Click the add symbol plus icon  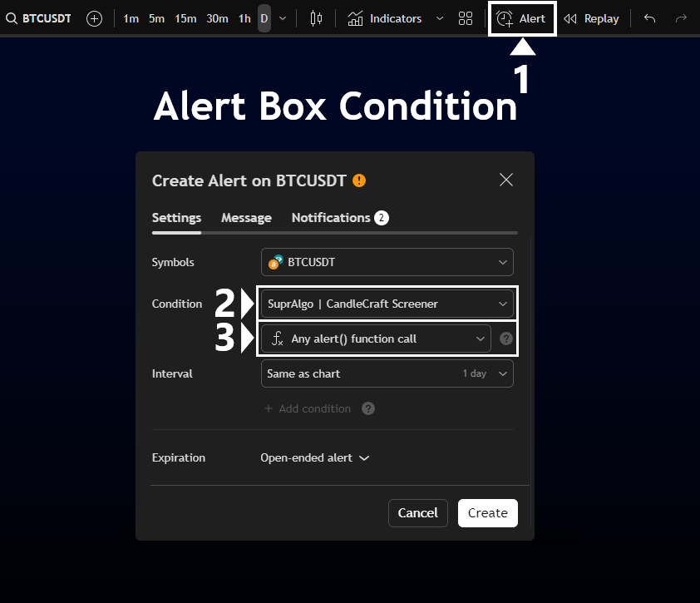tap(94, 19)
